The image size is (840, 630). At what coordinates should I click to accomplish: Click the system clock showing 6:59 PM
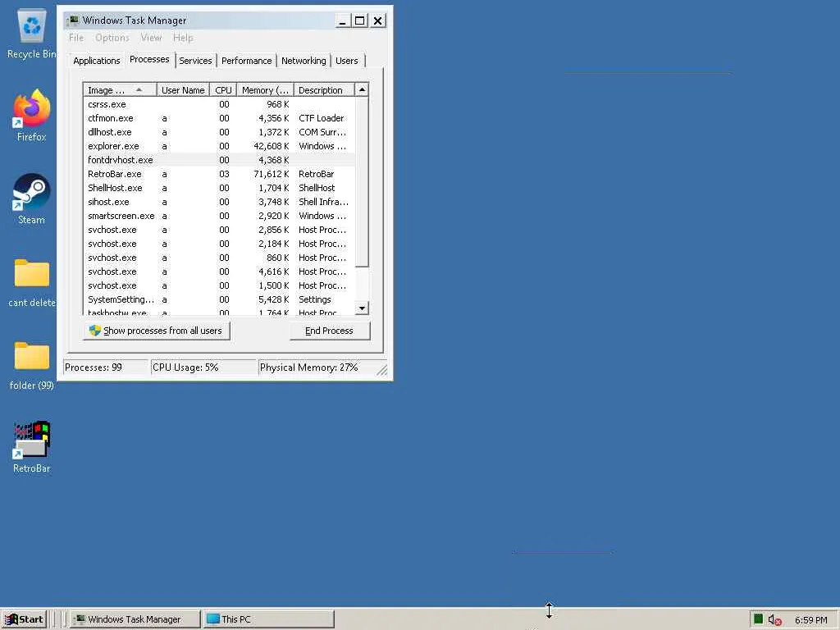tap(810, 620)
